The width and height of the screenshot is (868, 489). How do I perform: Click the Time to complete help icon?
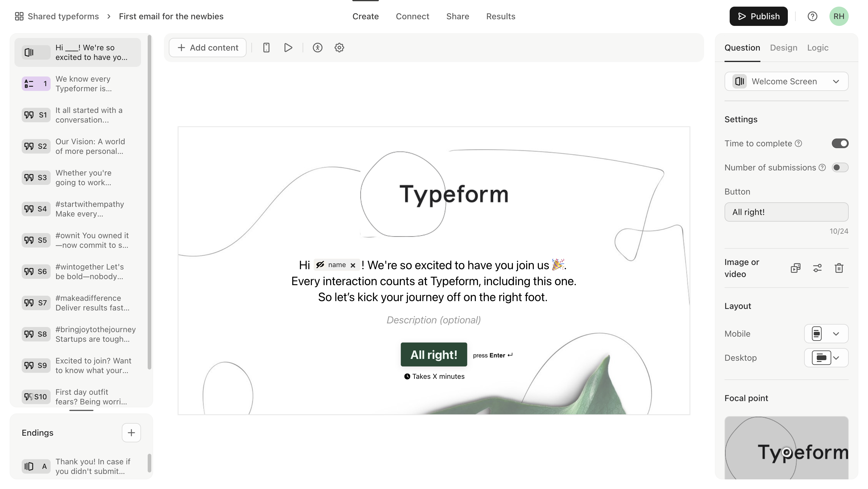(x=798, y=143)
